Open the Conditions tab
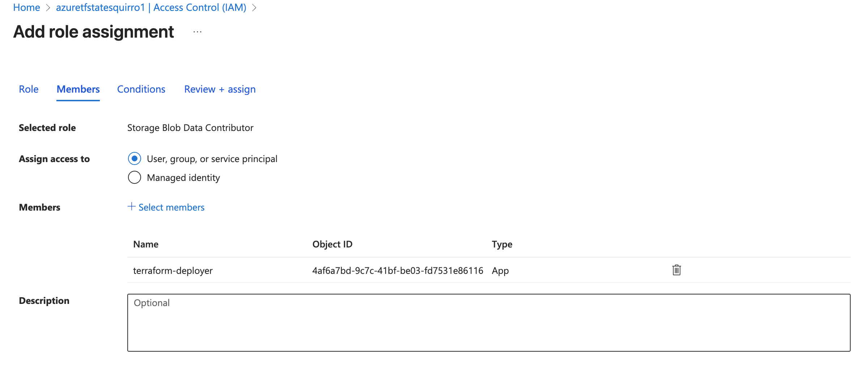The image size is (868, 390). [141, 89]
